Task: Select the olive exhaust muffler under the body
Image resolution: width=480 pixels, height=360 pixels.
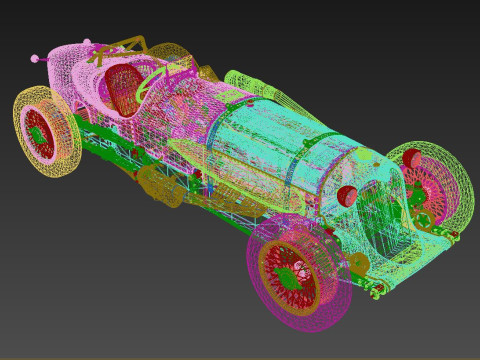Action: (162, 187)
